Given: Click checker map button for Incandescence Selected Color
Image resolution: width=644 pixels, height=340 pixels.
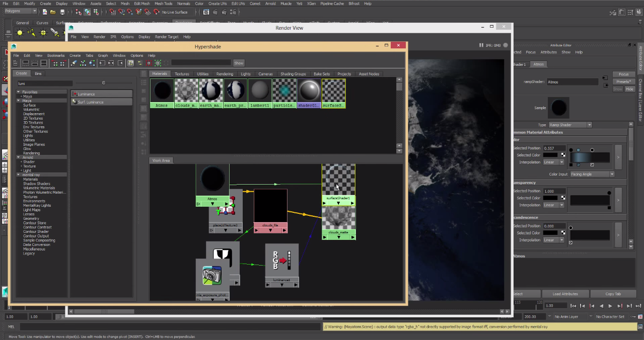Looking at the screenshot, I should click(x=563, y=233).
